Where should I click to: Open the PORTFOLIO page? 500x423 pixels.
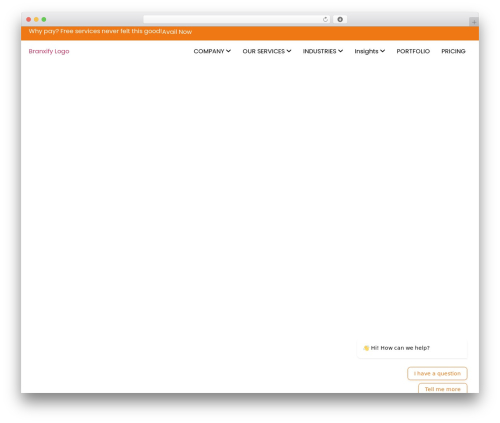point(413,51)
